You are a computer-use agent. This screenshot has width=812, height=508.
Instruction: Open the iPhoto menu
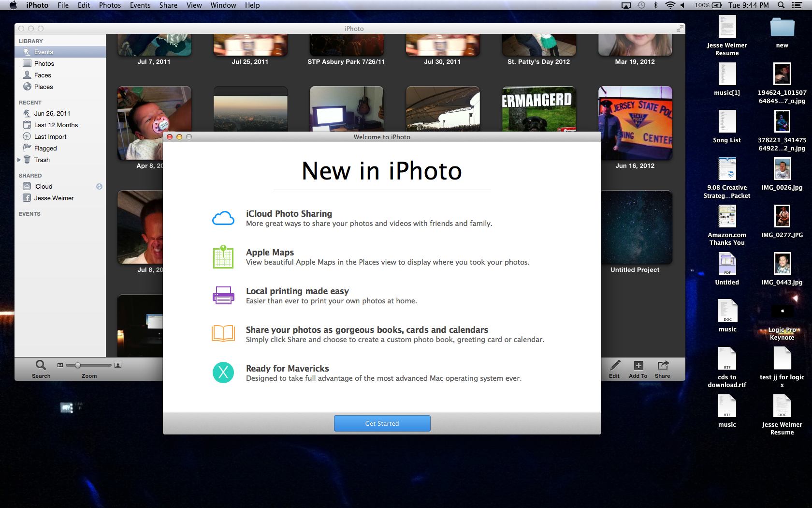(37, 5)
